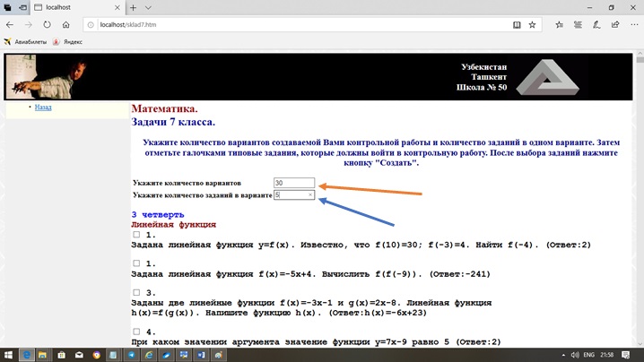The image size is (644, 362).
Task: Refresh the current page
Action: pos(47,25)
